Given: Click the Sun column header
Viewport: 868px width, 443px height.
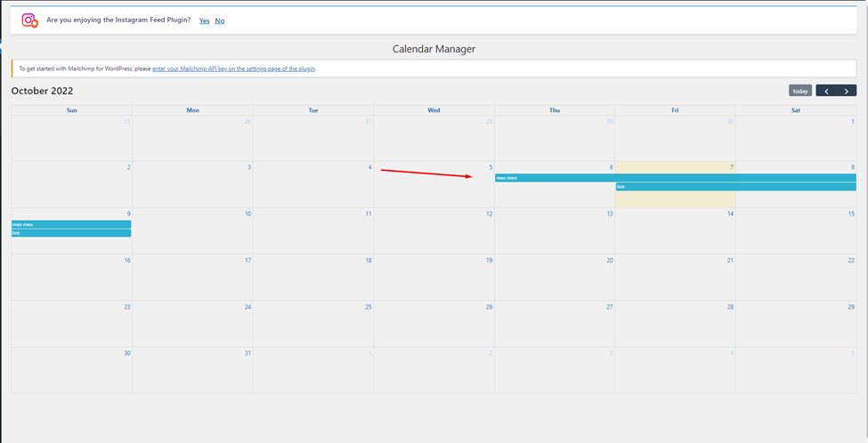Looking at the screenshot, I should (72, 110).
